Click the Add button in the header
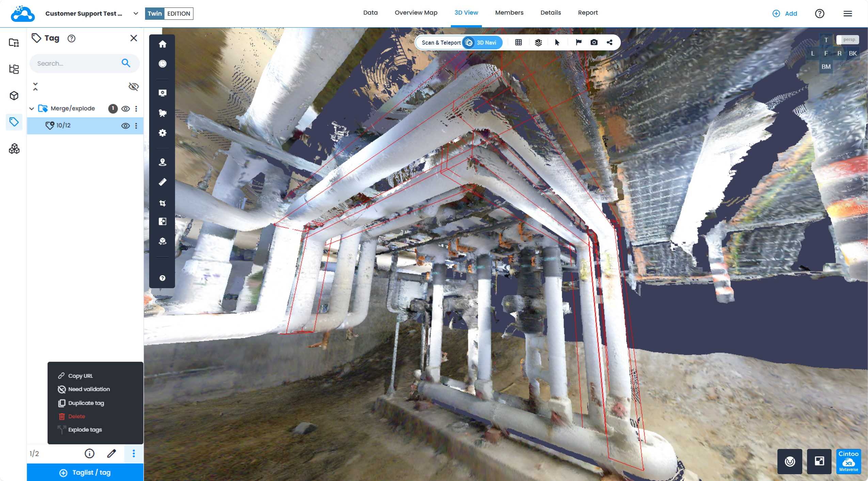 click(x=785, y=14)
